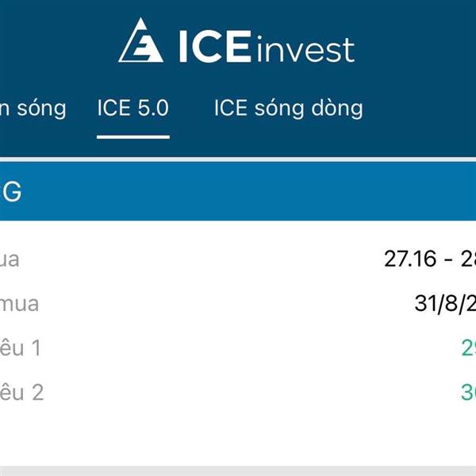
Task: Click the gray separator bar at the card bottom
Action: tap(238, 470)
